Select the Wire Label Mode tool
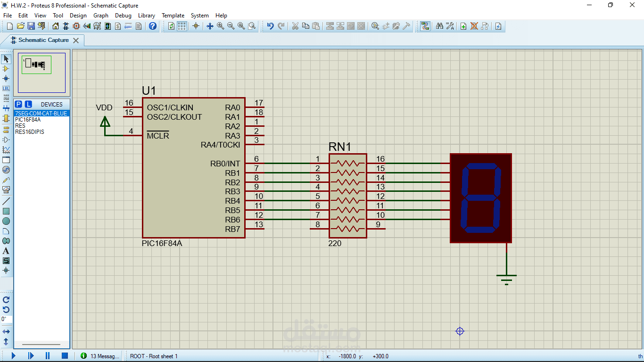This screenshot has height=362, width=644. tap(6, 89)
